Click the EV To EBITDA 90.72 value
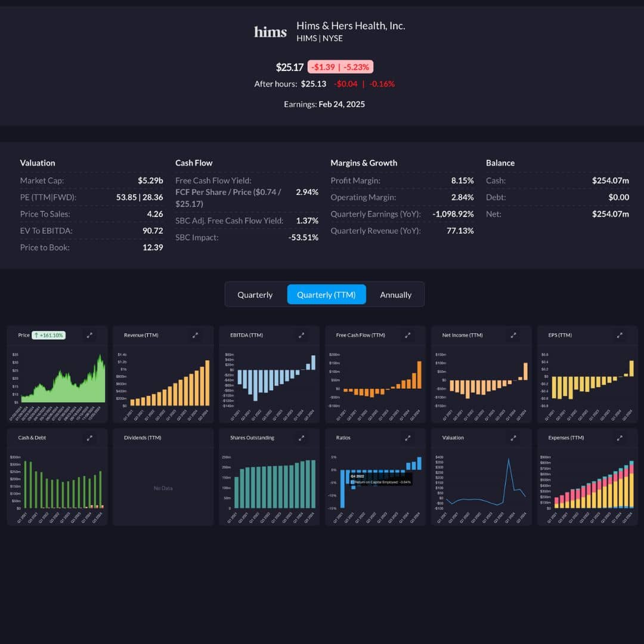This screenshot has height=644, width=644. (x=153, y=231)
